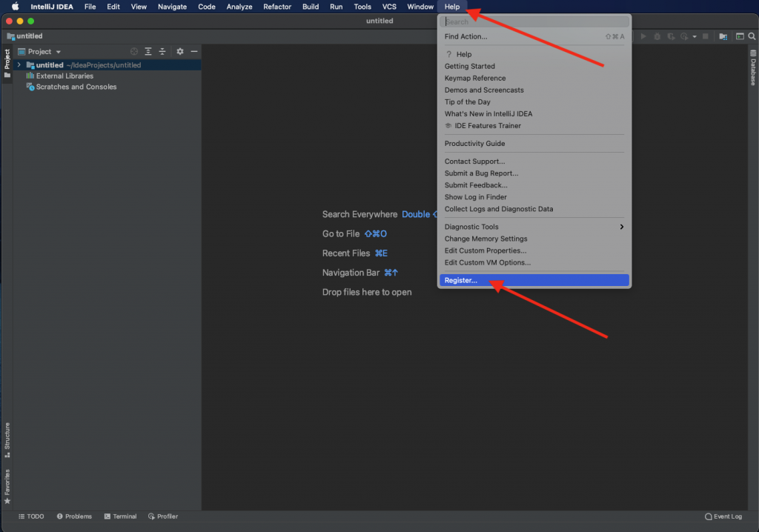The width and height of the screenshot is (759, 532).
Task: Click the Stop square icon
Action: 706,36
